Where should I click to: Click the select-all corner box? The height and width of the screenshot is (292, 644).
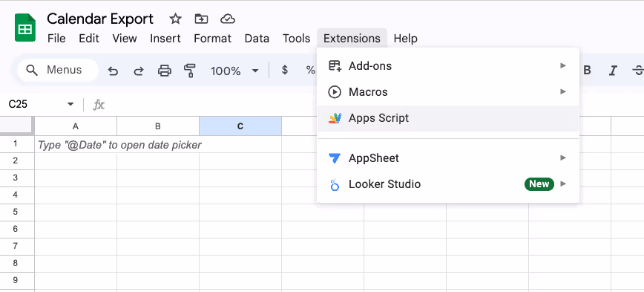[x=16, y=126]
